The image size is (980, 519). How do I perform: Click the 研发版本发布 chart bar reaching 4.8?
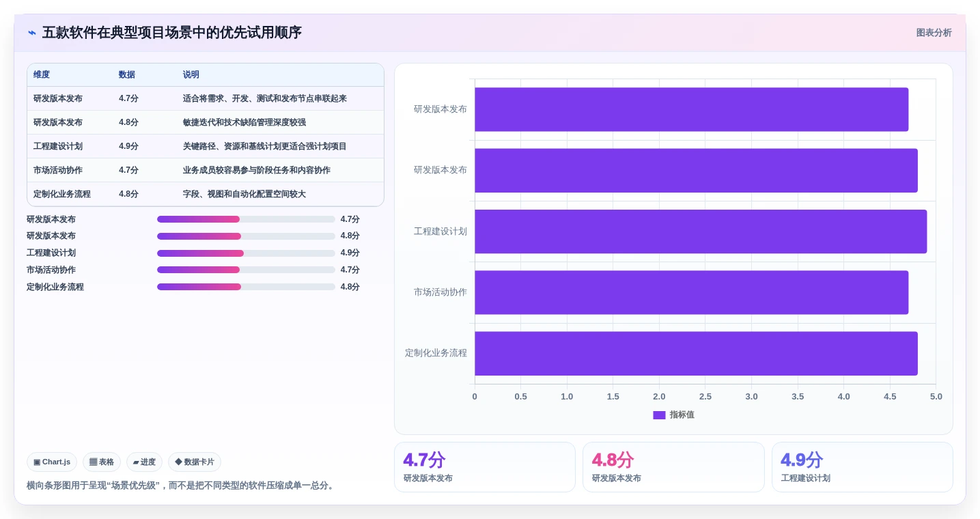(696, 171)
